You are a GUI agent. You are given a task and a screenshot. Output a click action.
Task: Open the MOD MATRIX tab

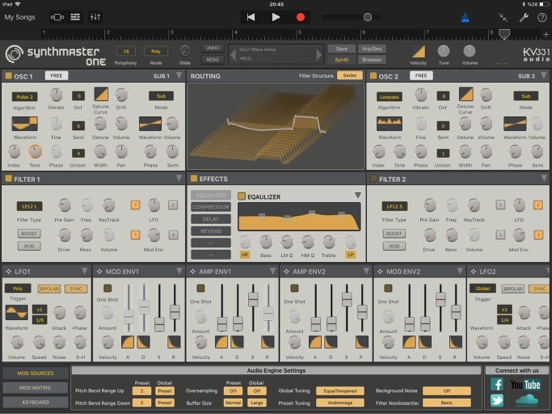[x=35, y=388]
